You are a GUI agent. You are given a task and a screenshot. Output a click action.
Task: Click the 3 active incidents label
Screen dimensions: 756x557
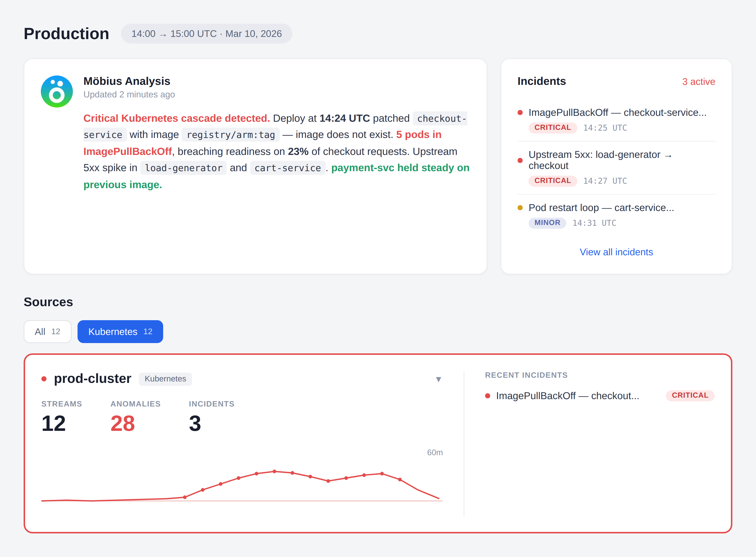click(698, 82)
